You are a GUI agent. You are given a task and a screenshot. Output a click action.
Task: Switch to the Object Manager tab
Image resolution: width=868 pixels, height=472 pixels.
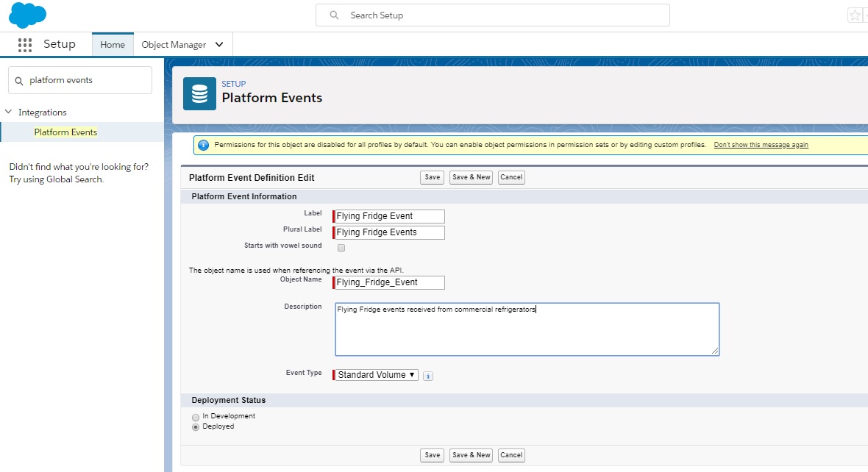[175, 44]
